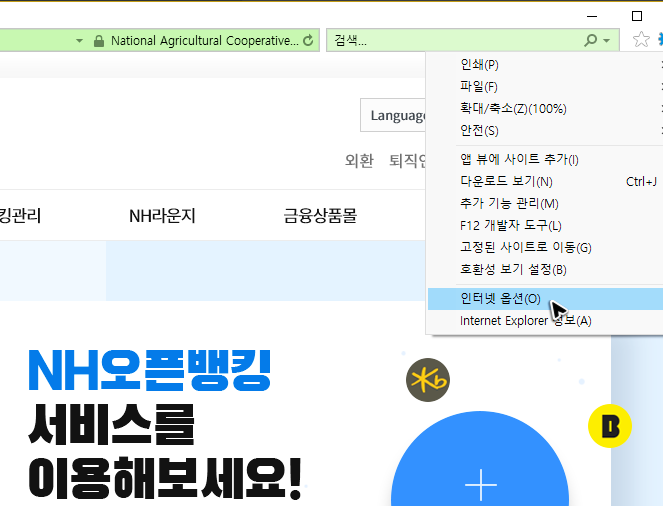
Task: Select 다운로드 보기(N)
Action: click(545, 181)
